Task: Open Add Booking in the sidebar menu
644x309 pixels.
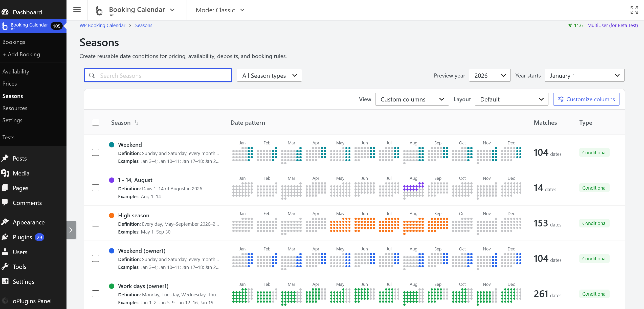Action: point(21,54)
